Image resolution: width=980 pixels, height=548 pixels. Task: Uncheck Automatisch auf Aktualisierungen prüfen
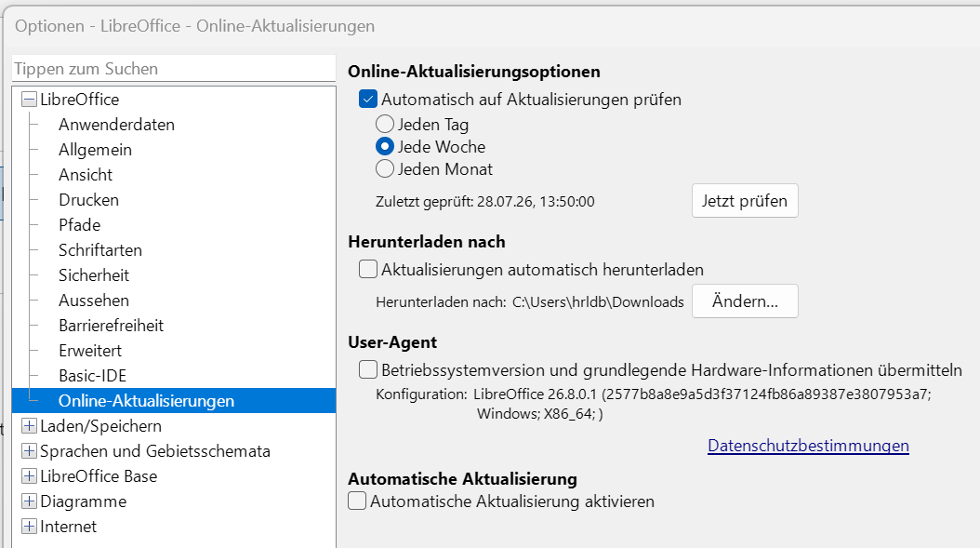point(368,100)
